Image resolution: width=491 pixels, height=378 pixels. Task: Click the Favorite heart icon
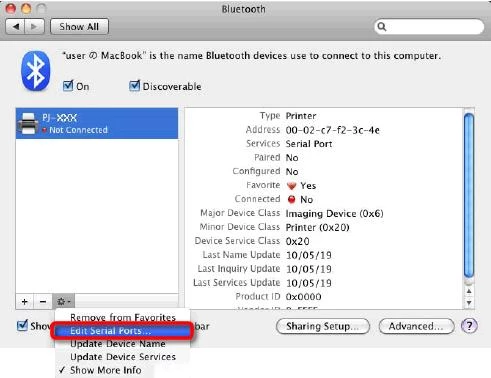click(292, 186)
